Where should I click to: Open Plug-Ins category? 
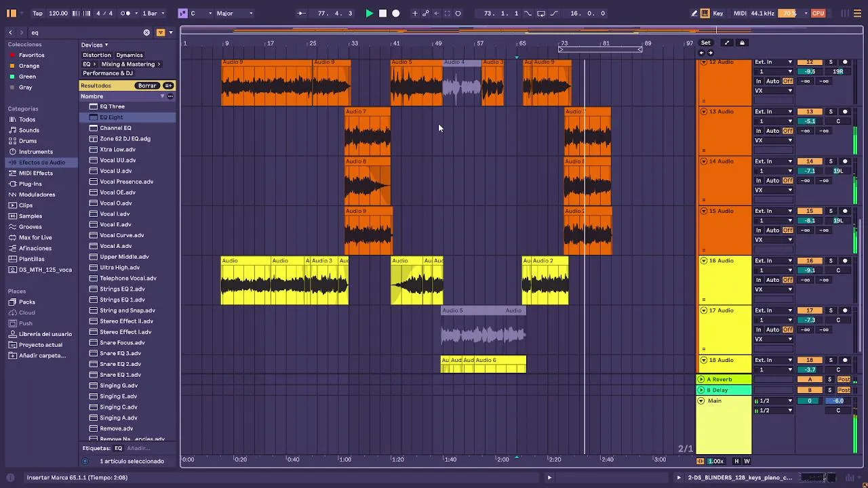[31, 184]
